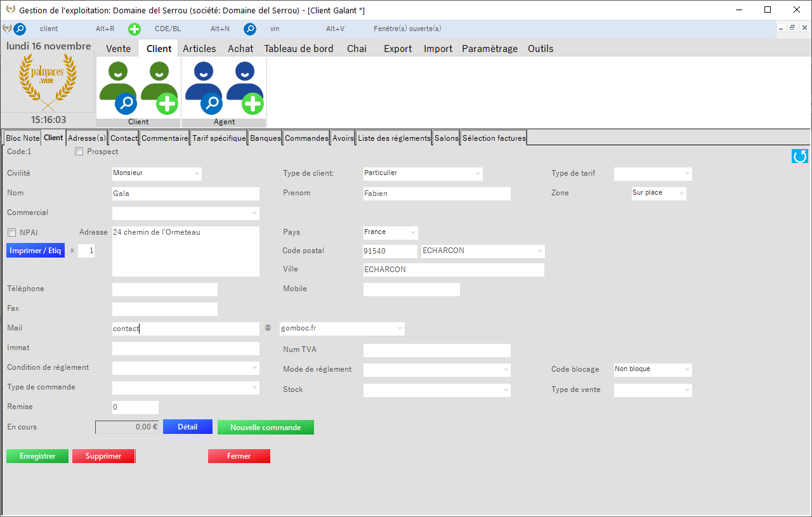Enable the Prospect checkbox

tap(79, 151)
